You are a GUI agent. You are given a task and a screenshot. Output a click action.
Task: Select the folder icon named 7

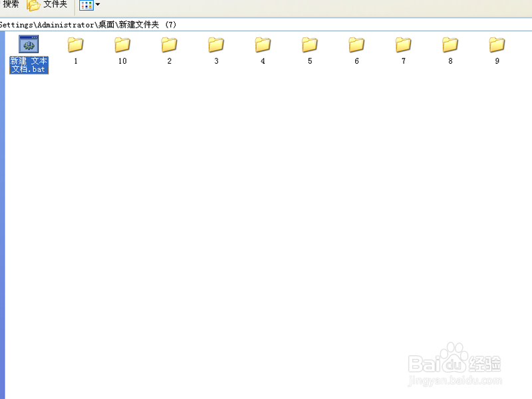pyautogui.click(x=403, y=45)
